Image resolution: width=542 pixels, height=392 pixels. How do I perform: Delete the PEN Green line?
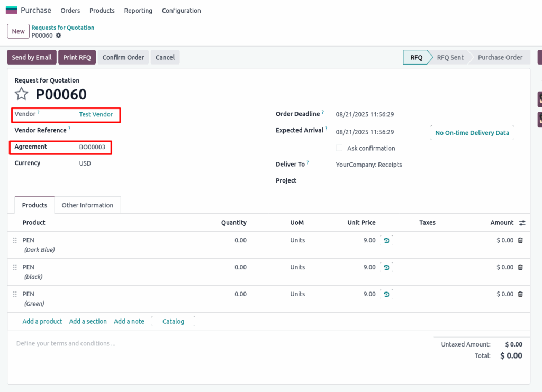pyautogui.click(x=520, y=294)
